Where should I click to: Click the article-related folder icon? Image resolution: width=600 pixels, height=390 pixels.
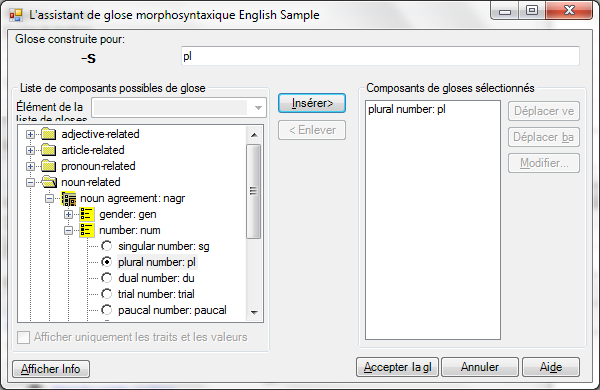tap(49, 150)
